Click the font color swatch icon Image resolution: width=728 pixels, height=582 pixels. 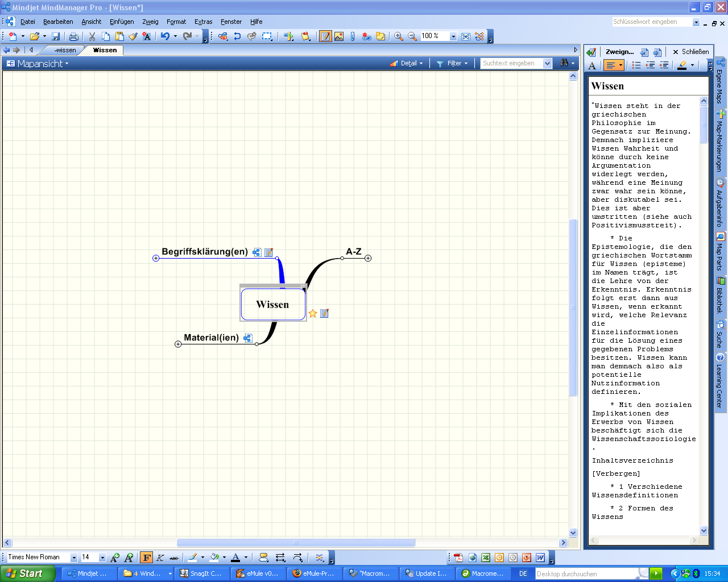(x=235, y=558)
